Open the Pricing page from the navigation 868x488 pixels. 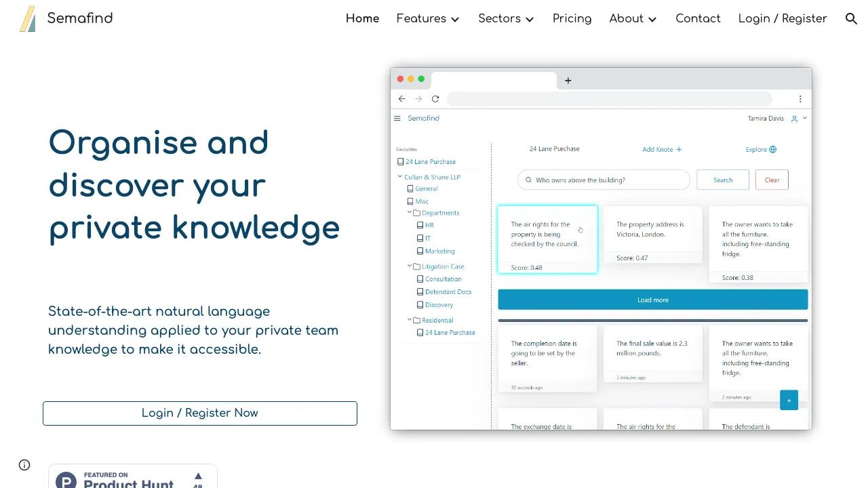click(572, 19)
